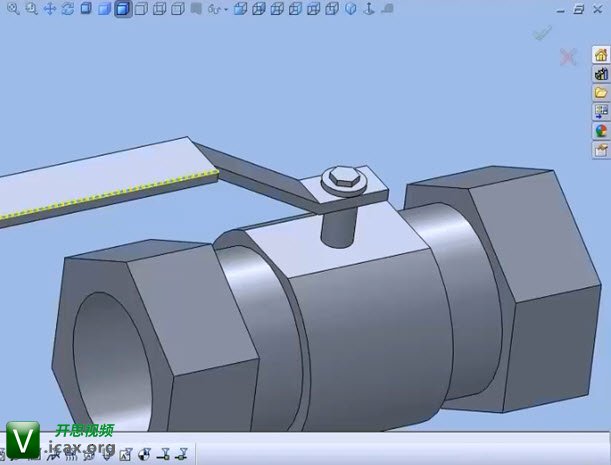
Task: Click the Normal To view icon
Action: coord(368,9)
